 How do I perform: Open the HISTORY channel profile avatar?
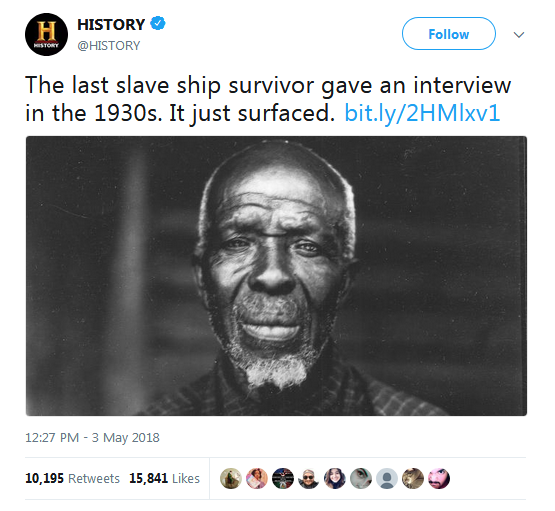coord(46,34)
